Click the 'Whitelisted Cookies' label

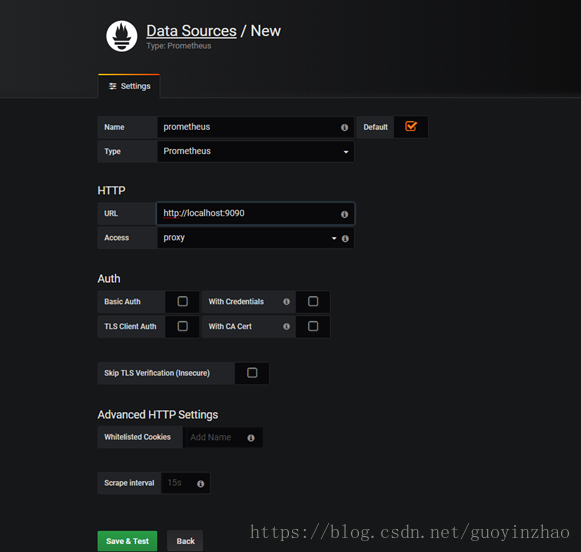click(137, 437)
